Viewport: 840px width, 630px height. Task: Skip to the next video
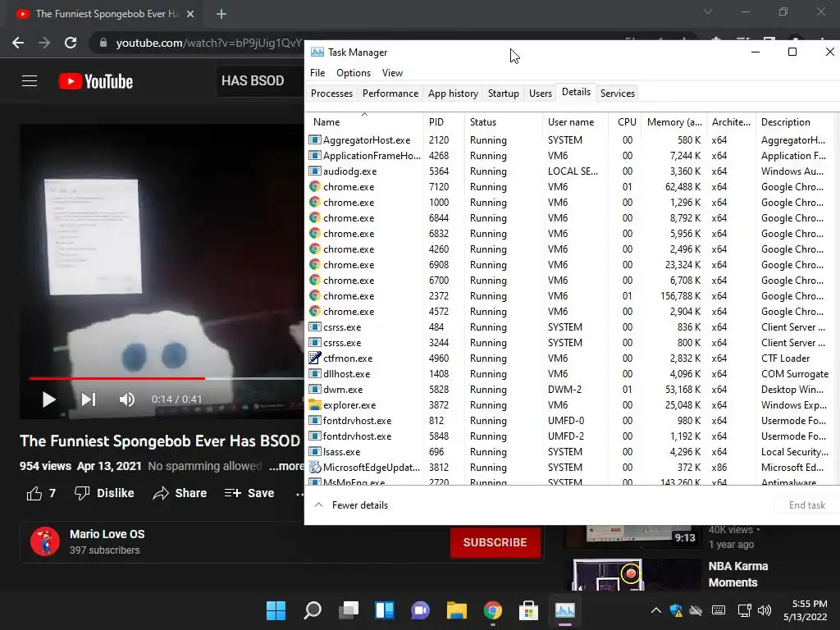click(89, 399)
